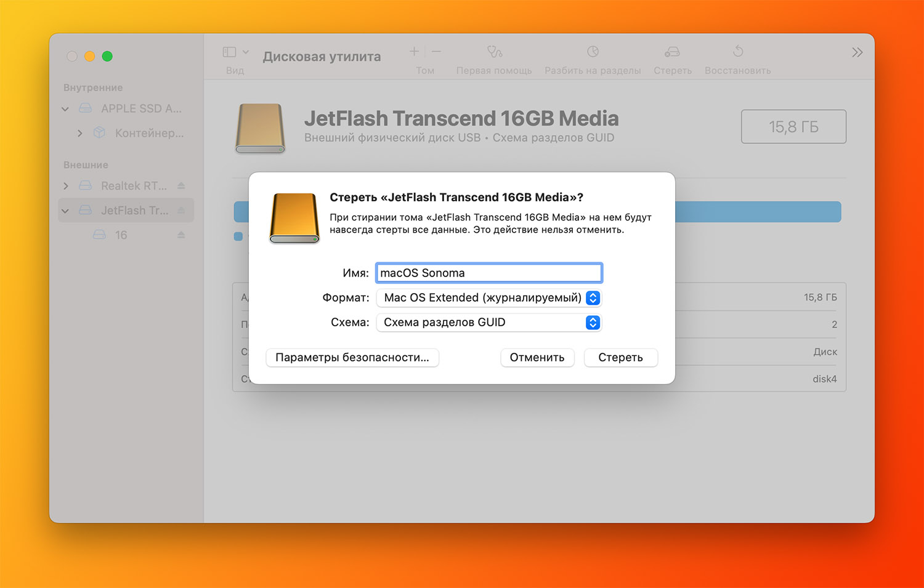Image resolution: width=924 pixels, height=588 pixels.
Task: Click the yellow minimize window button
Action: coord(89,56)
